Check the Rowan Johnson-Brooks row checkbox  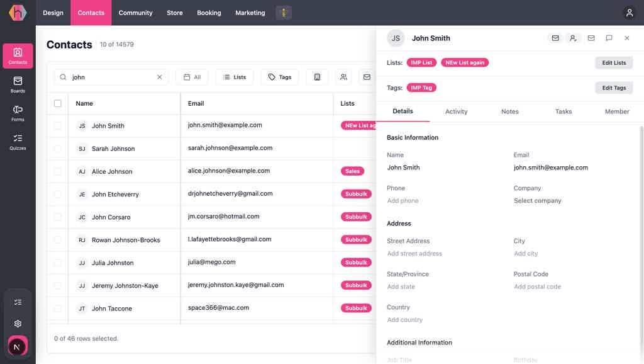pos(57,240)
